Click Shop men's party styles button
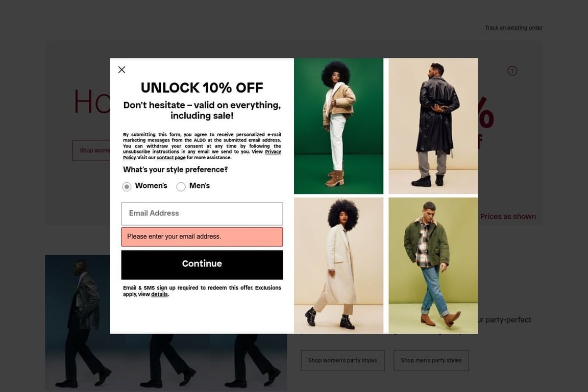The width and height of the screenshot is (588, 392). [x=431, y=360]
